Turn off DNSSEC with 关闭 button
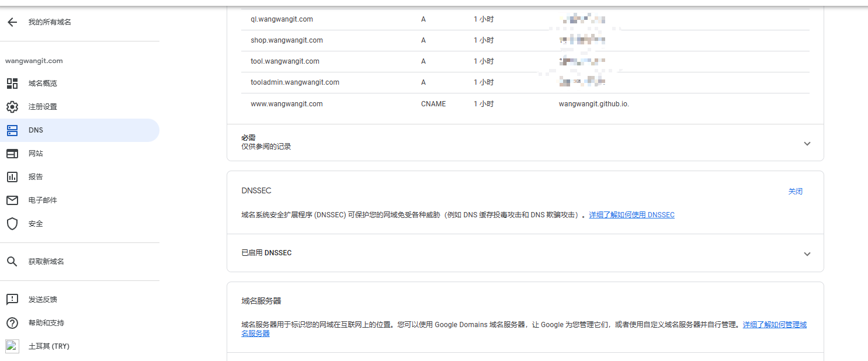The width and height of the screenshot is (868, 361). coord(795,192)
